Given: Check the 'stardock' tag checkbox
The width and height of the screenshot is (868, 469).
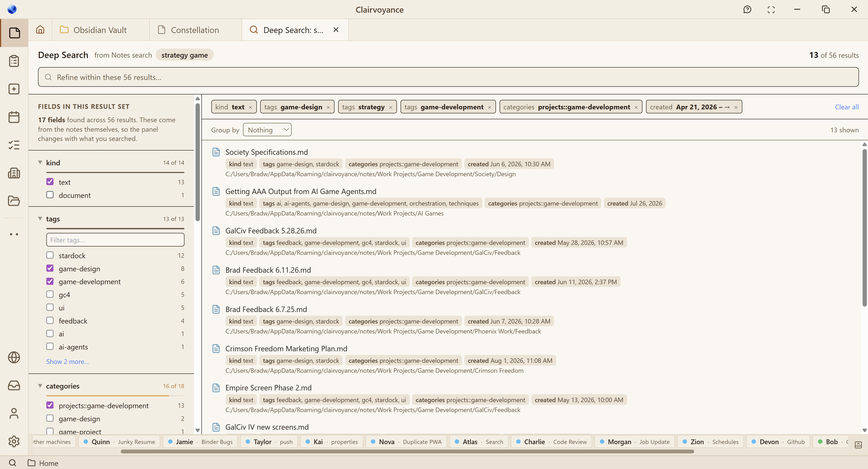Looking at the screenshot, I should point(50,255).
